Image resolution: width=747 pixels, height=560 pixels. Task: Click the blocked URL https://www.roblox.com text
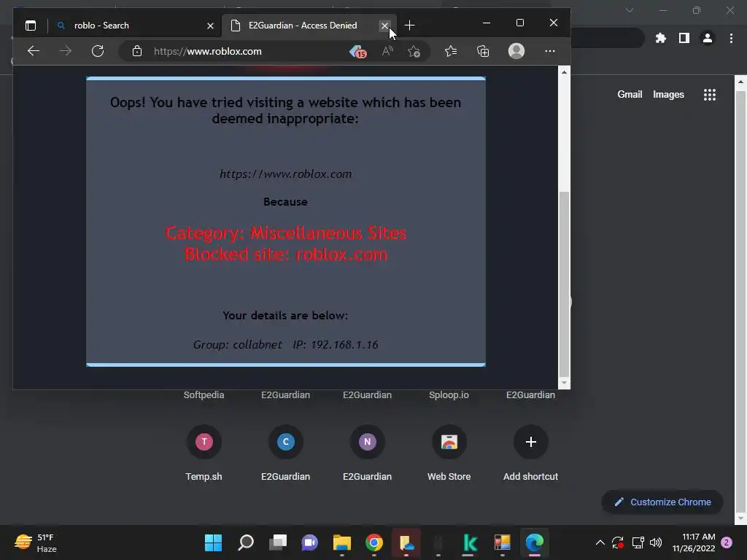point(285,174)
